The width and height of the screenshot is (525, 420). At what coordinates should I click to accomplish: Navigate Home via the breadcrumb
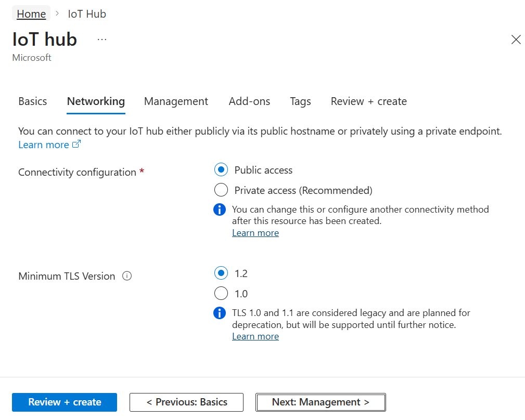pos(31,14)
